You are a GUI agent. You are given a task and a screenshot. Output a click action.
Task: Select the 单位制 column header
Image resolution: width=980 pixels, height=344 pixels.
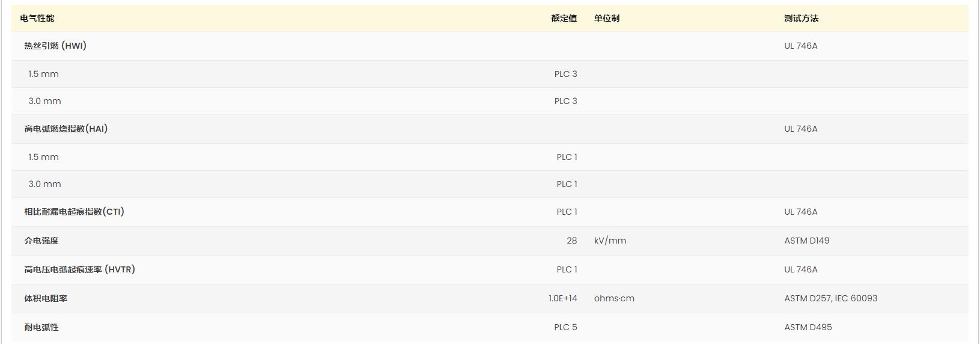tap(606, 18)
